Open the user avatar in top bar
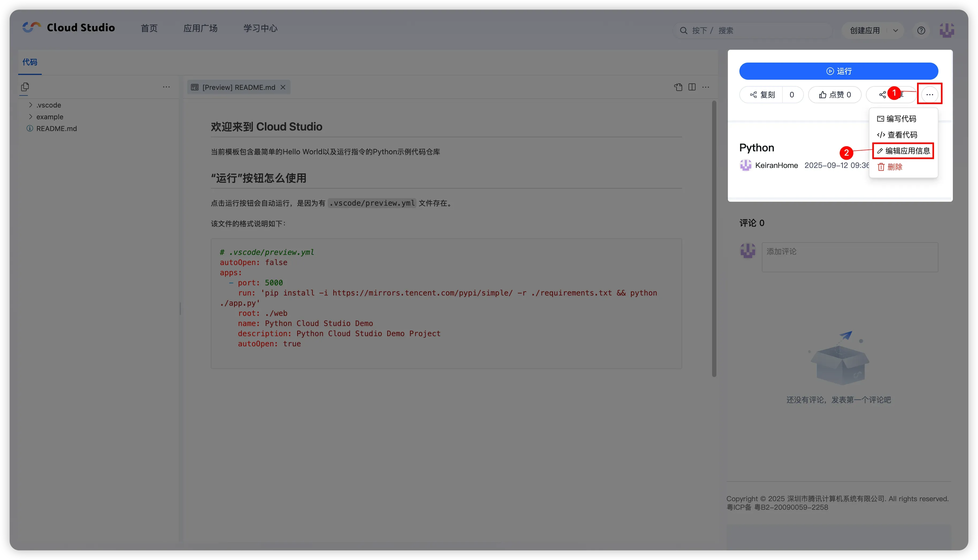Viewport: 978px width, 560px height. pos(946,30)
